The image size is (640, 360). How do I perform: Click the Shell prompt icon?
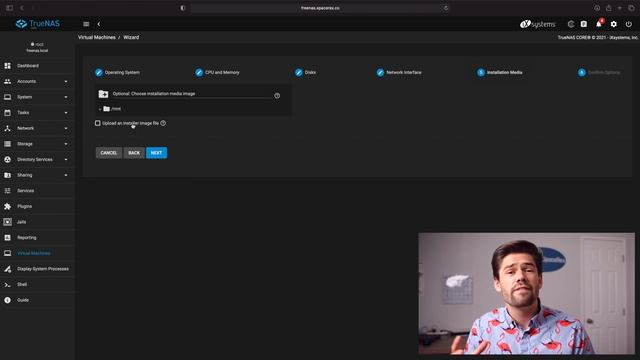coord(7,284)
